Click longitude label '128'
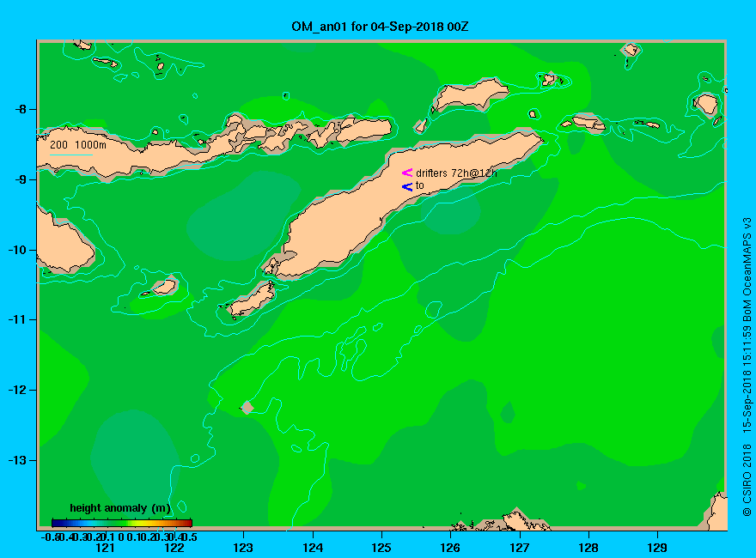This screenshot has width=756, height=558. 588,548
